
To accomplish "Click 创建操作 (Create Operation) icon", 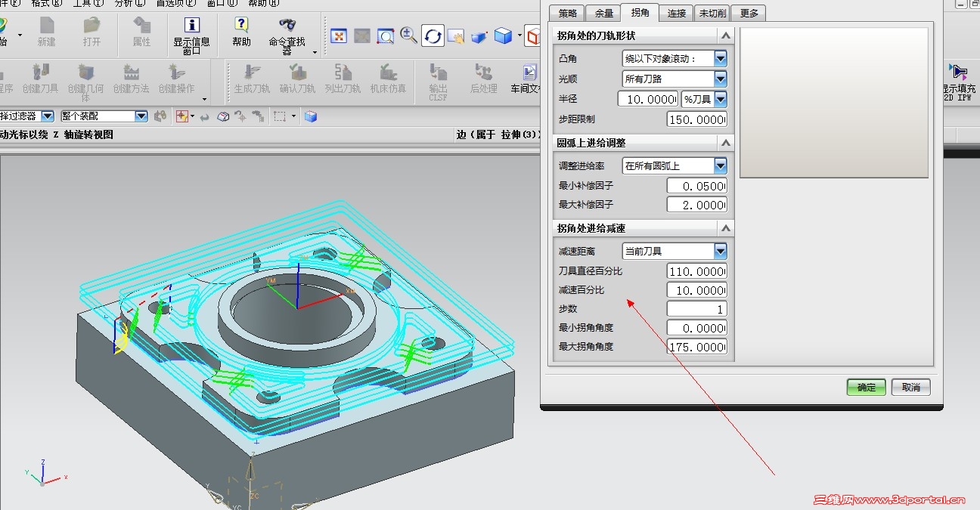I will 177,79.
